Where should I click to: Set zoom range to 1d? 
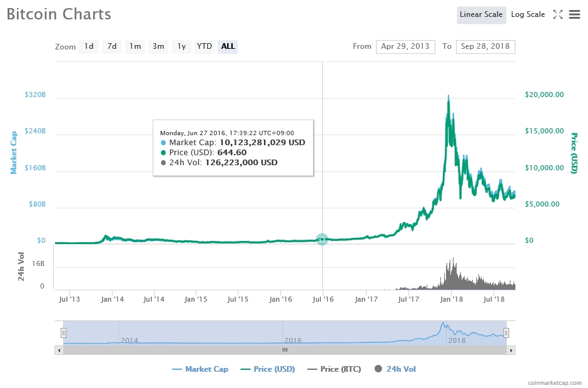point(89,46)
